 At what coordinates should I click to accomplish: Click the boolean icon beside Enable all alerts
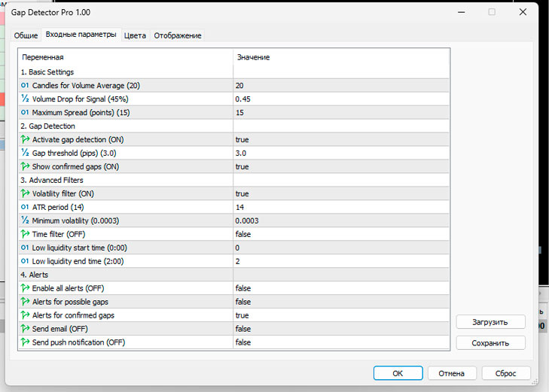tap(25, 288)
